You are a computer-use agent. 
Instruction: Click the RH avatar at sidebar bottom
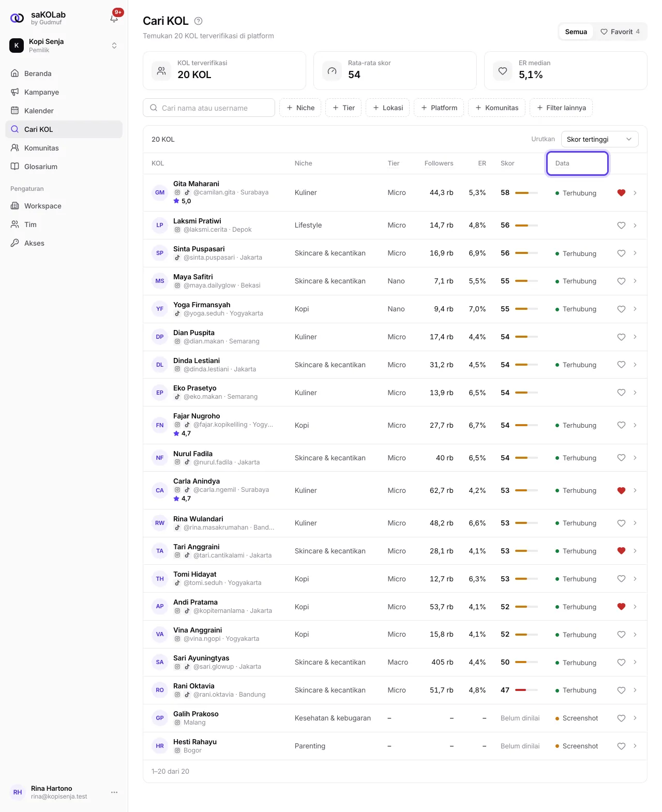click(18, 792)
